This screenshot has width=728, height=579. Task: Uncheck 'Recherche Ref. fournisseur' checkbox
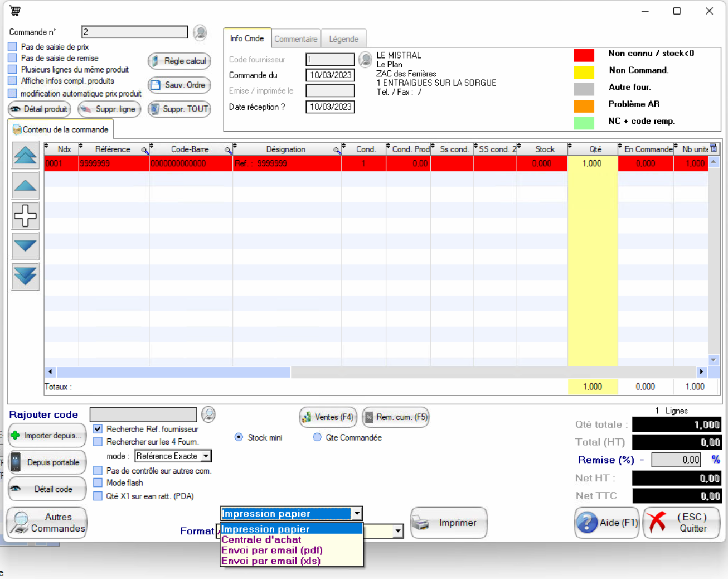click(98, 429)
